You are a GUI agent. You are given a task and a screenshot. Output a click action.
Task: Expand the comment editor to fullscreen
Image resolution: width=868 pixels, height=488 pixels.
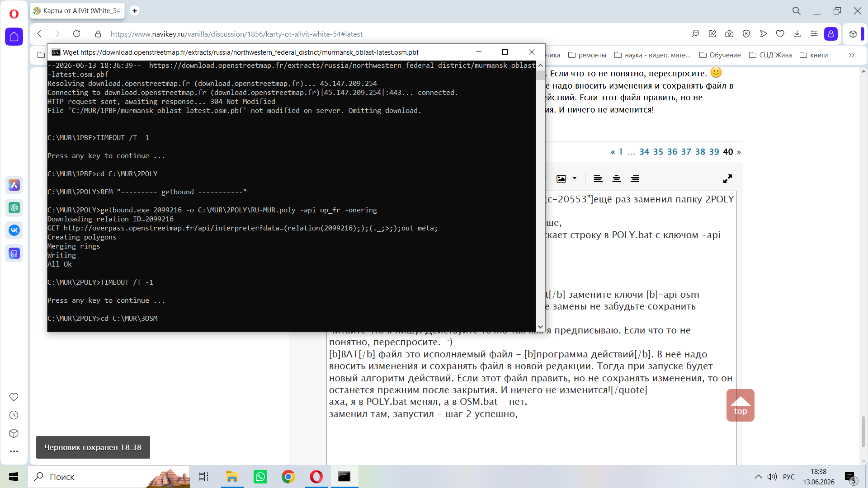[x=727, y=179]
